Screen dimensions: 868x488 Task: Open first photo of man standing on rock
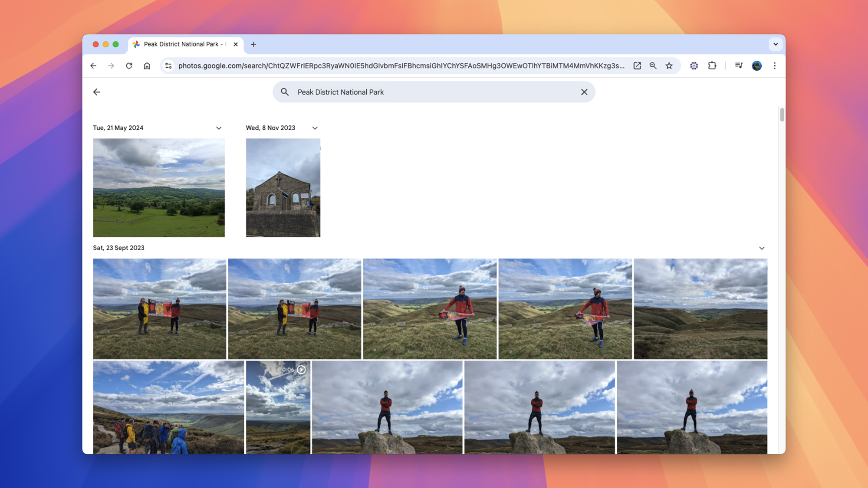pos(387,407)
